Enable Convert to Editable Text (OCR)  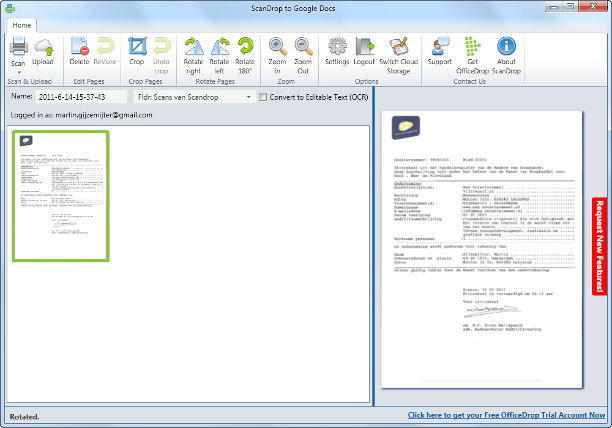point(263,97)
